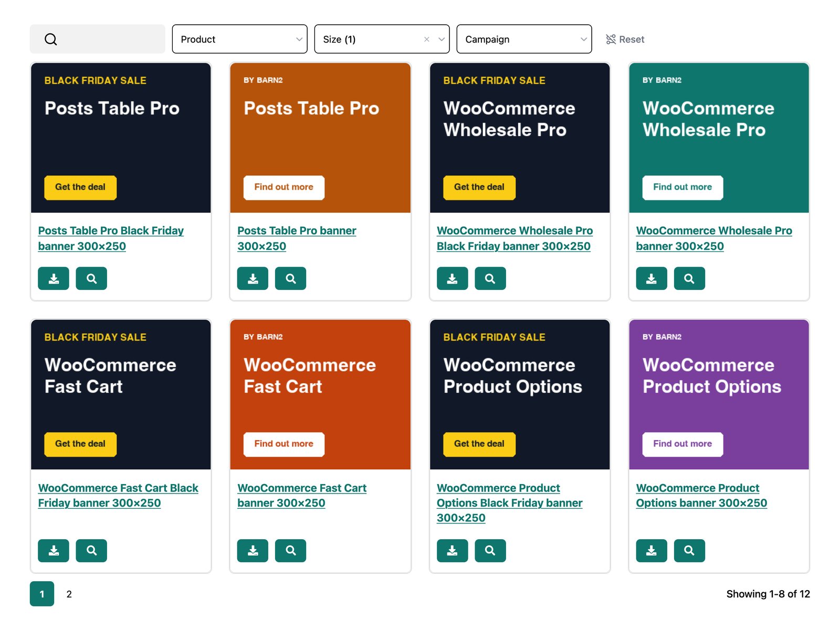Download WooCommerce Product Options banner 300×250
The width and height of the screenshot is (840, 630).
(x=652, y=551)
